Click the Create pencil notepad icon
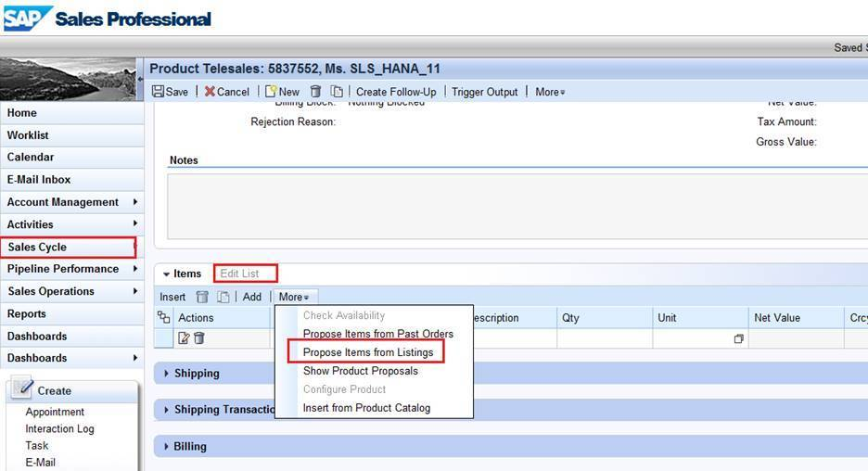The height and width of the screenshot is (471, 868). tap(22, 387)
